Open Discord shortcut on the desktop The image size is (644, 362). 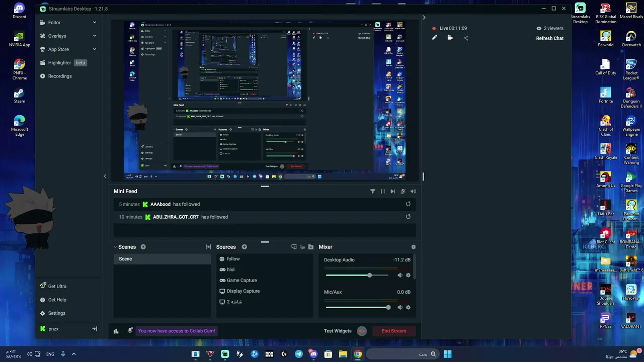(19, 11)
